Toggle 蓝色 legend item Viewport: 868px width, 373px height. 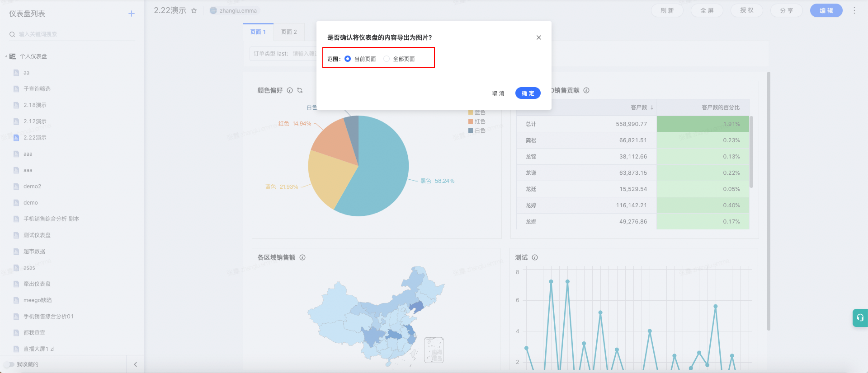(x=477, y=112)
